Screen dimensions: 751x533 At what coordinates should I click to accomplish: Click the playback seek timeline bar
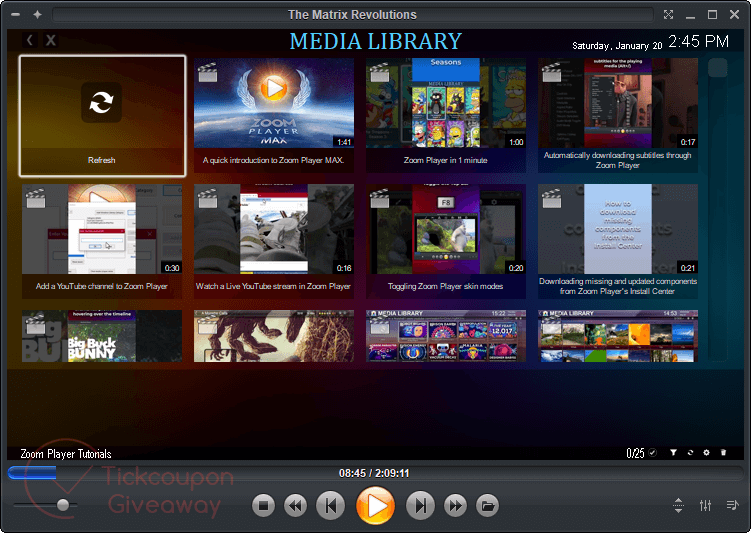(x=375, y=473)
